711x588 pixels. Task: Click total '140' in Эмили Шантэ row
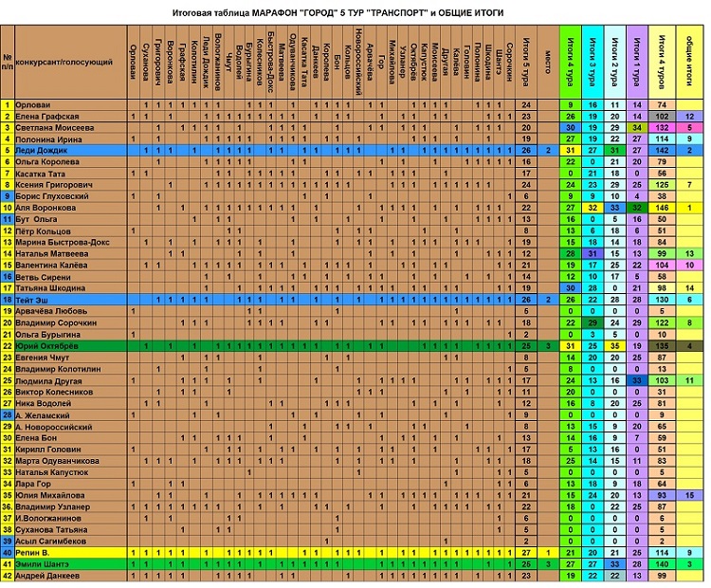[662, 564]
